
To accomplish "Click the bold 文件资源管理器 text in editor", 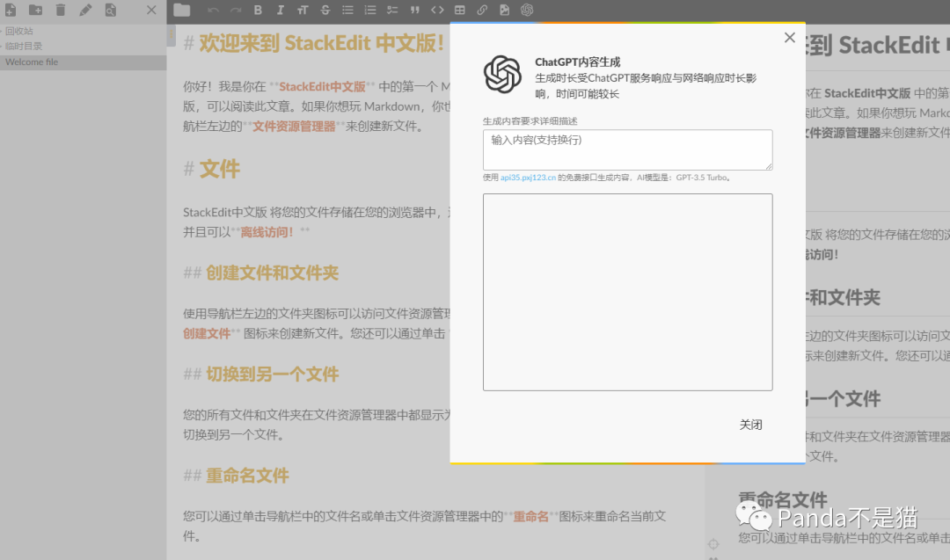I will click(x=294, y=127).
